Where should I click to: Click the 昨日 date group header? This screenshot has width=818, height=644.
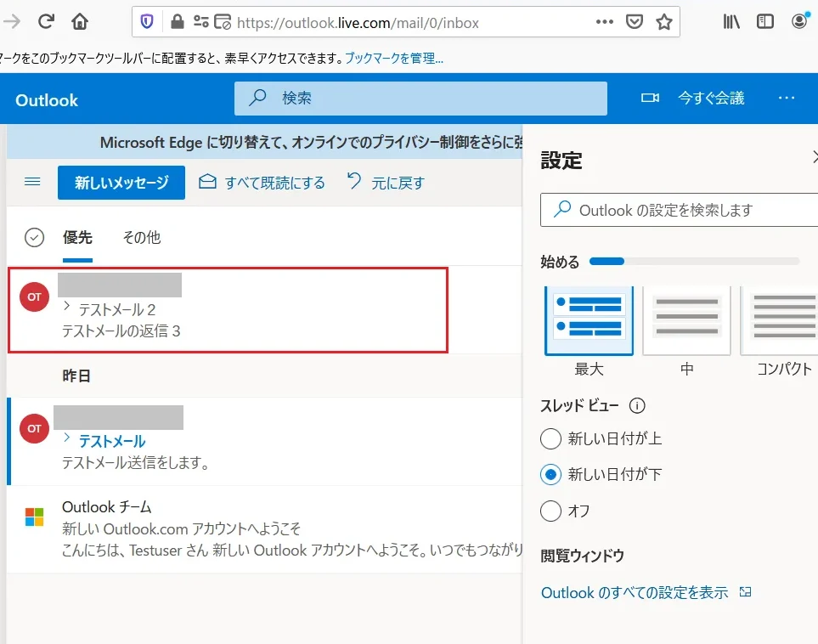point(76,376)
